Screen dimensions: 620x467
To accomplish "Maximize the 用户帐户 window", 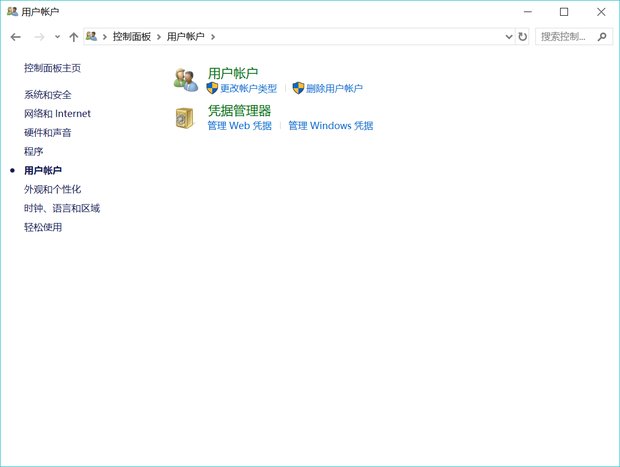I will click(564, 12).
